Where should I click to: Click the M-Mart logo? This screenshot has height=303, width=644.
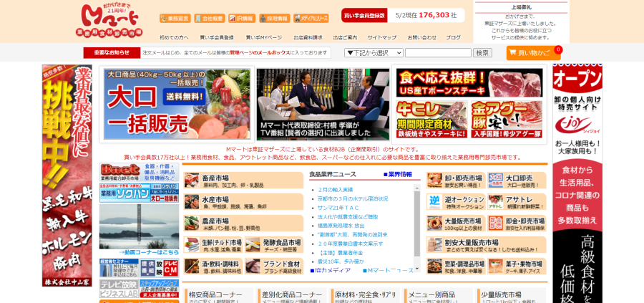pos(109,21)
